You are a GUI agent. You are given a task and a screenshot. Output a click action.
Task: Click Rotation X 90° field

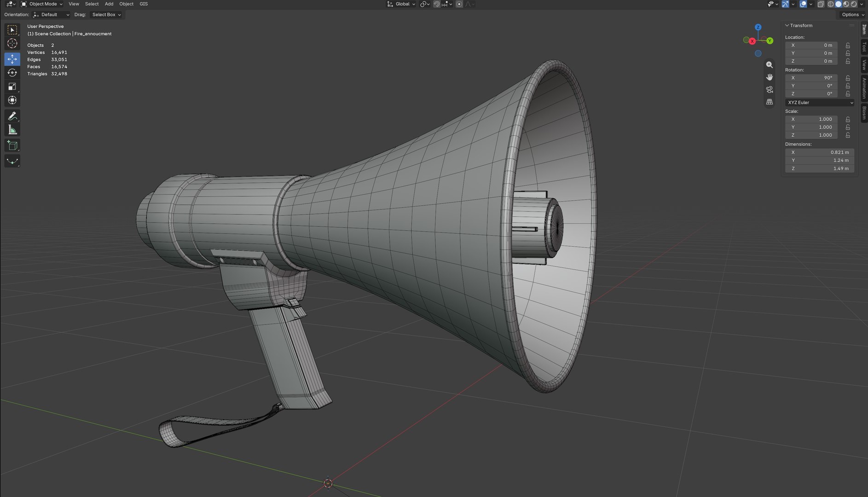[x=811, y=78]
